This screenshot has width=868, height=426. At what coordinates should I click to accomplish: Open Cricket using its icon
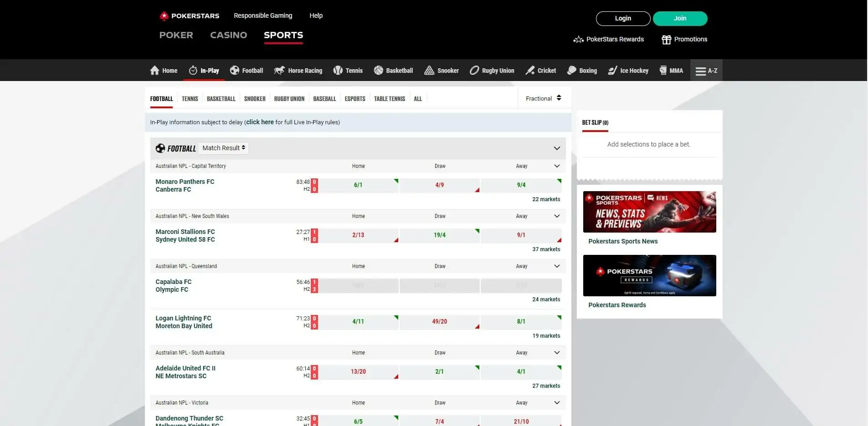(529, 70)
